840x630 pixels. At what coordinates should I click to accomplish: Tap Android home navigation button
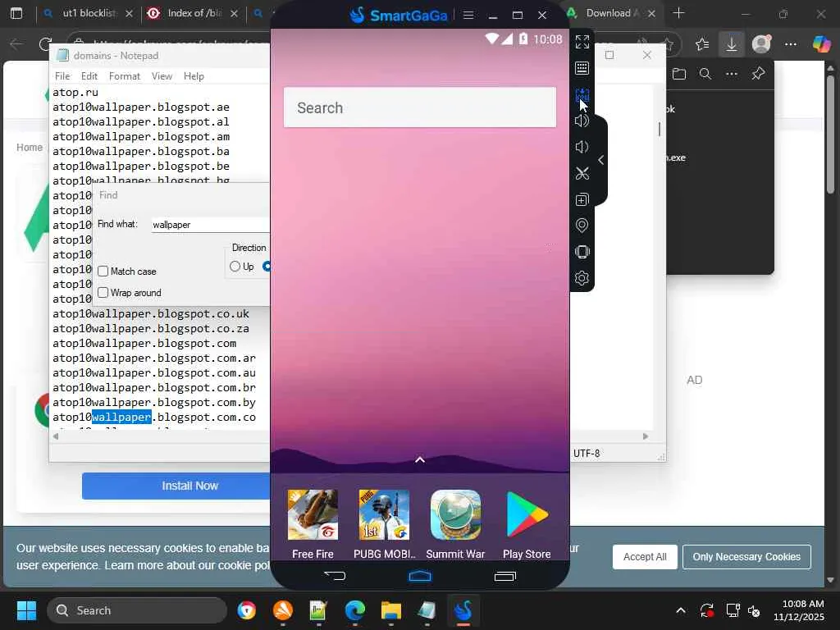coord(420,576)
